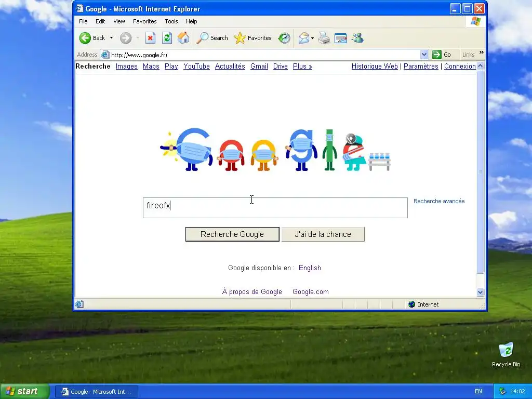
Task: Select Google Internet Explorer taskbar button
Action: click(97, 392)
